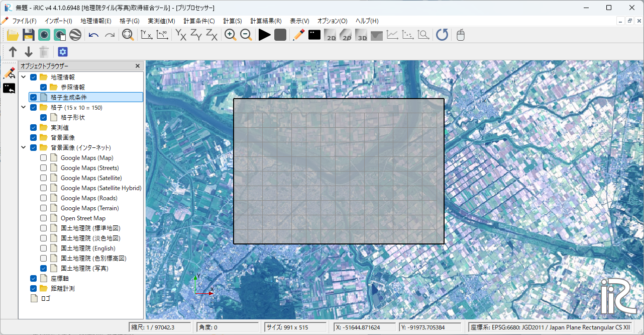Viewport: 644px width, 335px height.
Task: Open the 計算条件(C) menu
Action: click(199, 21)
